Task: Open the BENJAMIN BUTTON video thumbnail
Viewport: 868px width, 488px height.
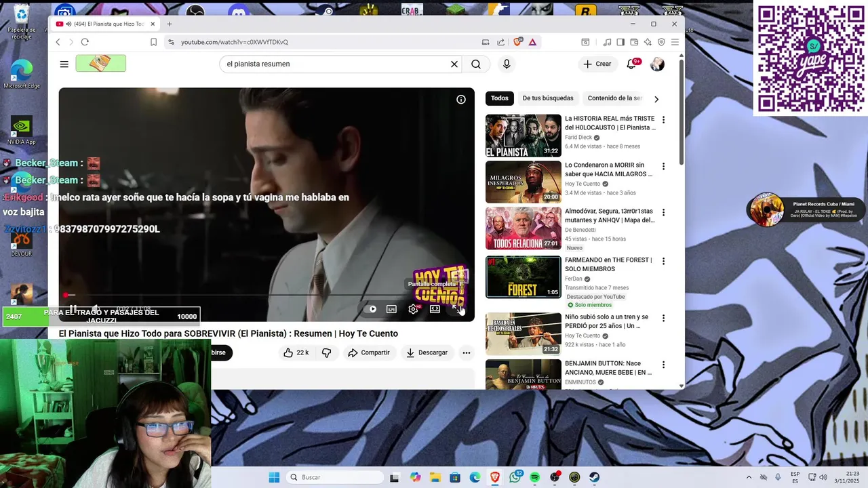Action: click(x=524, y=375)
